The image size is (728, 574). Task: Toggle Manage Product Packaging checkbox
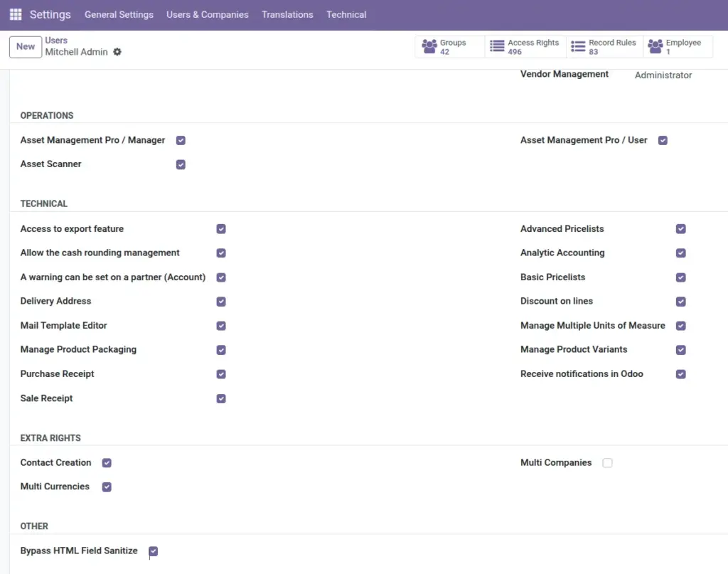pos(221,350)
